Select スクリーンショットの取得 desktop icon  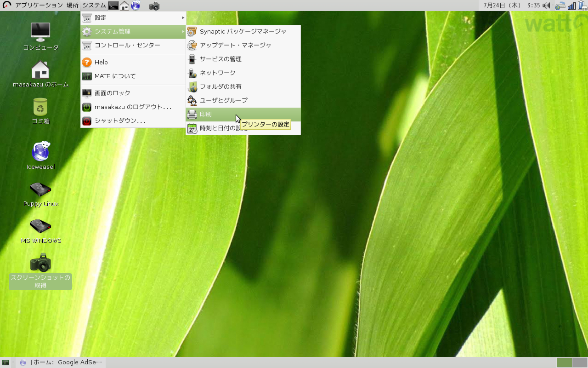41,271
